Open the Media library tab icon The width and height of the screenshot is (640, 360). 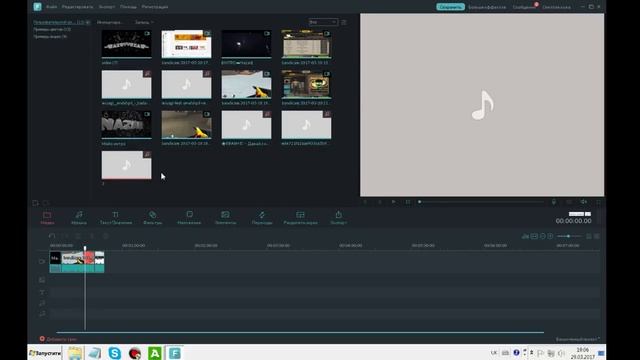pos(47,215)
